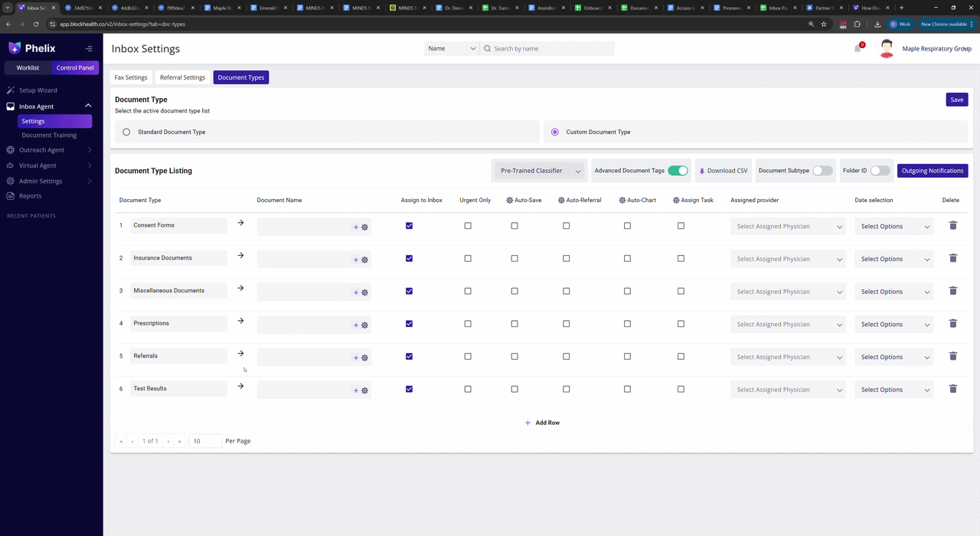Open the notifications bell
The image size is (980, 536).
858,48
